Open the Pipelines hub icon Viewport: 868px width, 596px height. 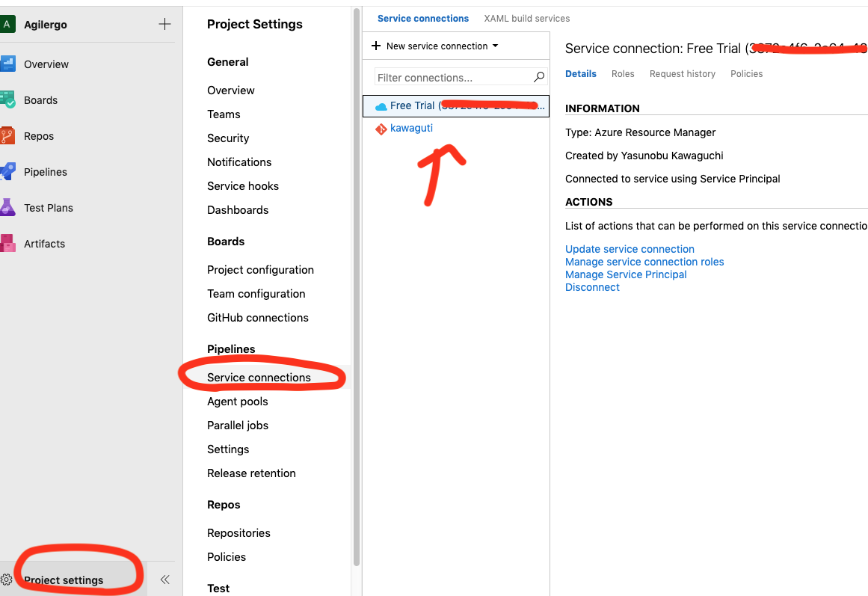coord(7,172)
